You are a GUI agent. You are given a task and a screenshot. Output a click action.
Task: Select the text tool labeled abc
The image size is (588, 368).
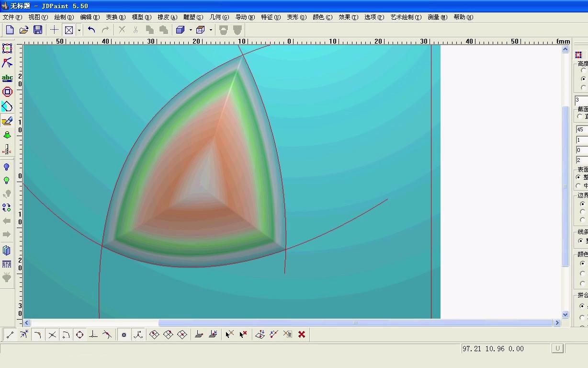point(7,78)
